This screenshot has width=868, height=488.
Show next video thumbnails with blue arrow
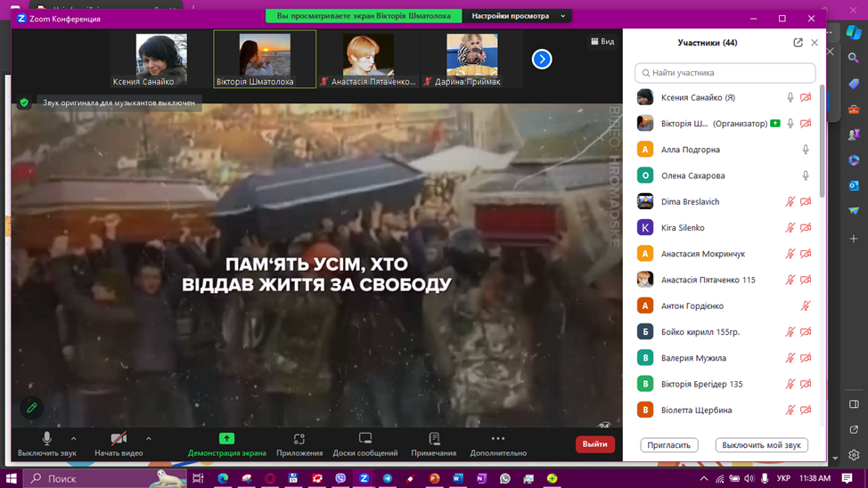542,59
